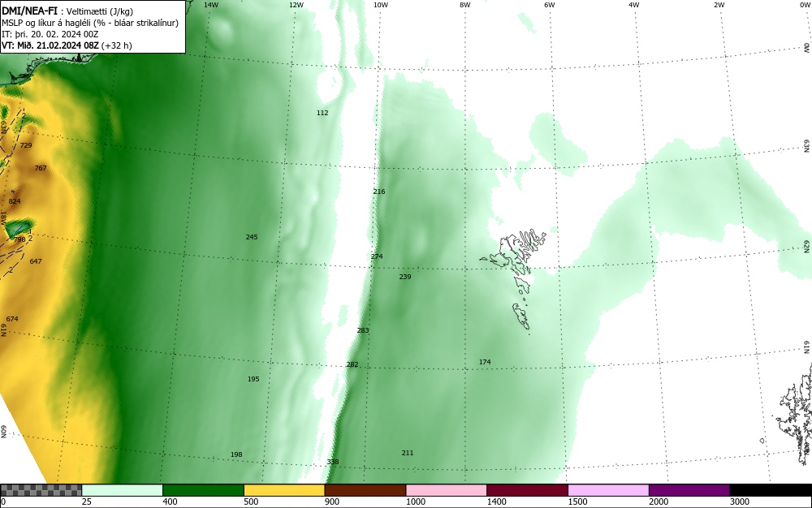Image resolution: width=812 pixels, height=508 pixels.
Task: Click the map value 798
Action: point(19,239)
